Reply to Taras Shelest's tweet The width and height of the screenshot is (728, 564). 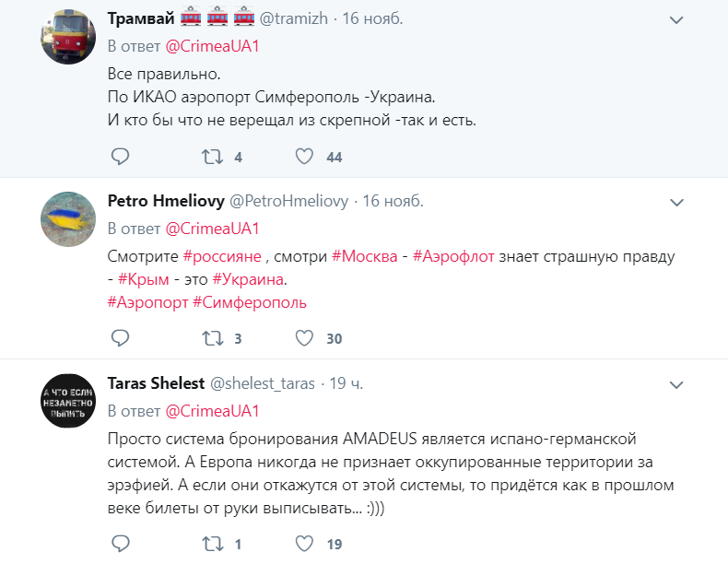tap(120, 543)
